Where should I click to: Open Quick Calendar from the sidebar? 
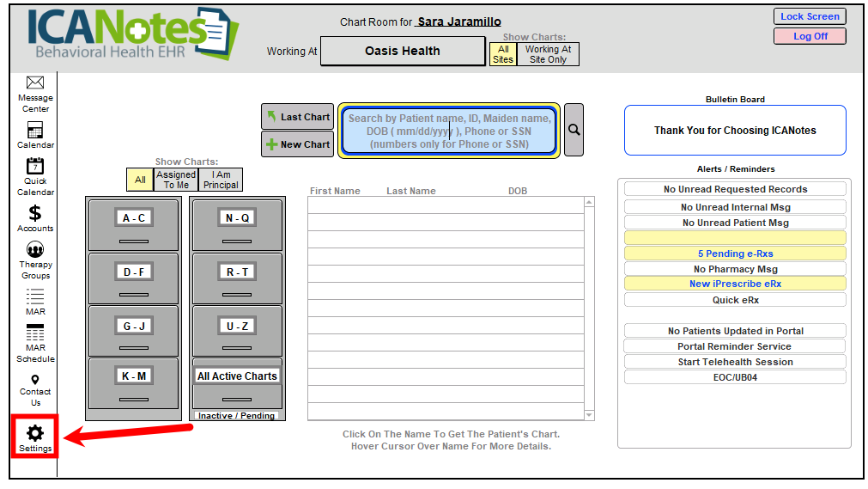35,167
